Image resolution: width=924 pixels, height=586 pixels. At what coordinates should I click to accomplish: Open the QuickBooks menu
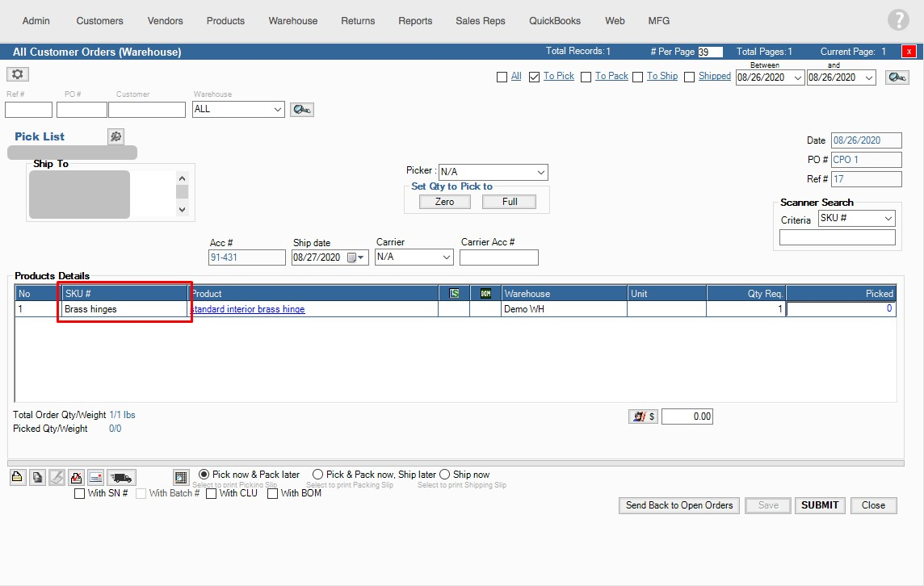click(555, 21)
